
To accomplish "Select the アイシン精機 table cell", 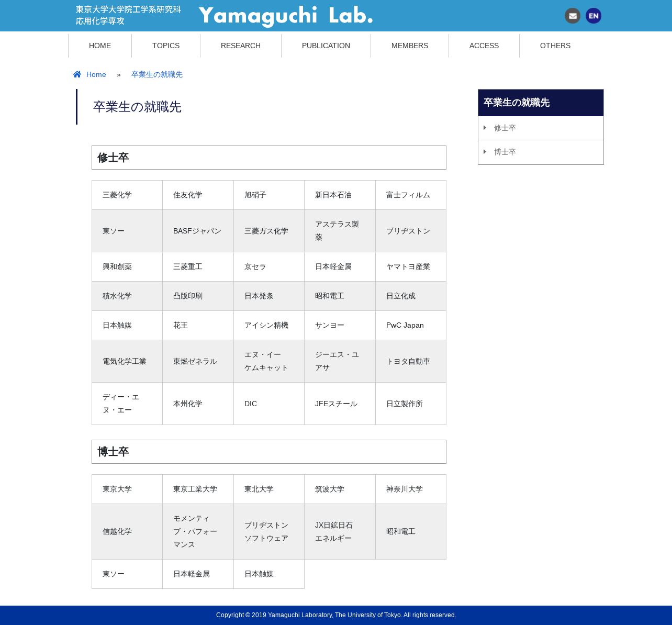I will point(269,325).
